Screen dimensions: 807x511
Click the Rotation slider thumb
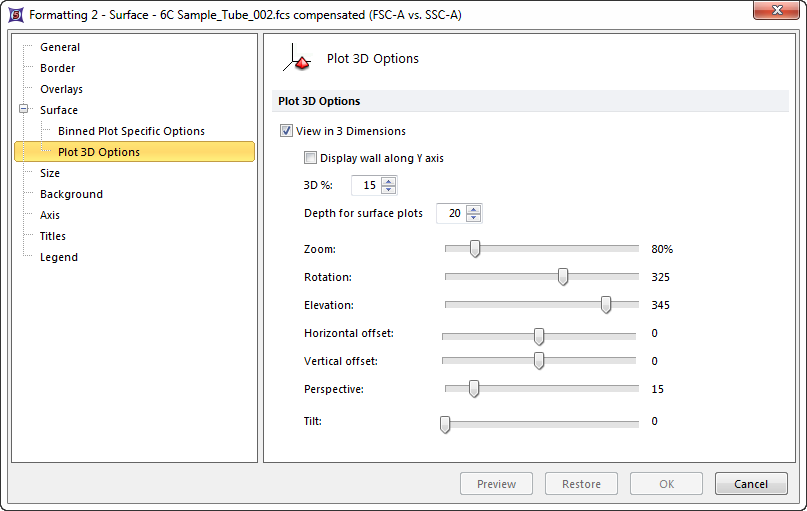tap(563, 277)
